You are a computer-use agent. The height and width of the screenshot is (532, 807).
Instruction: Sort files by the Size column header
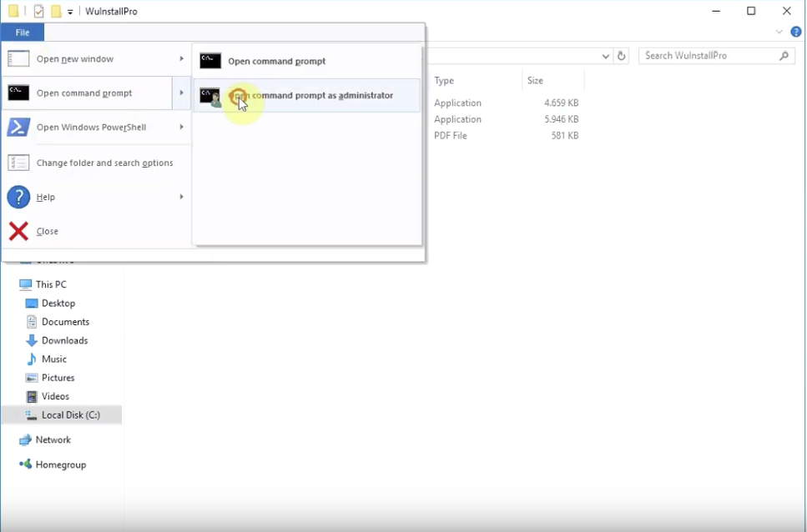536,81
